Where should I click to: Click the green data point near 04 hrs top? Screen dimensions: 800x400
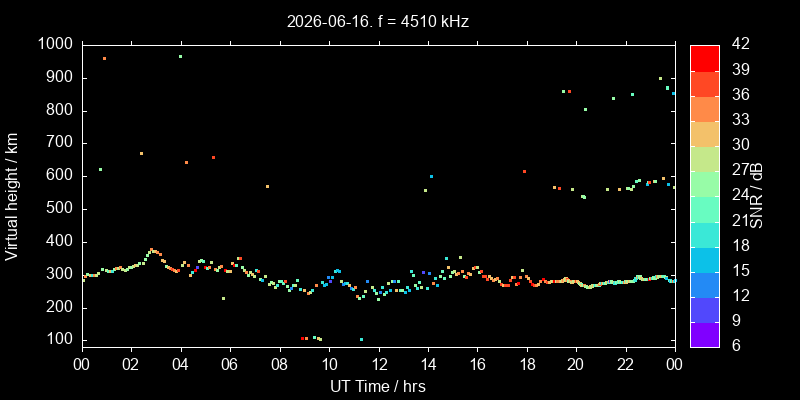[x=180, y=57]
